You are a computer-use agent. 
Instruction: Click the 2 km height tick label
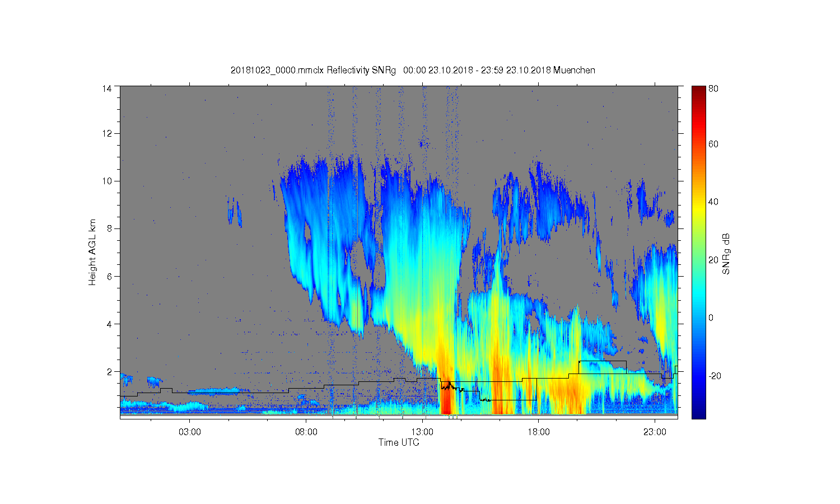[109, 371]
